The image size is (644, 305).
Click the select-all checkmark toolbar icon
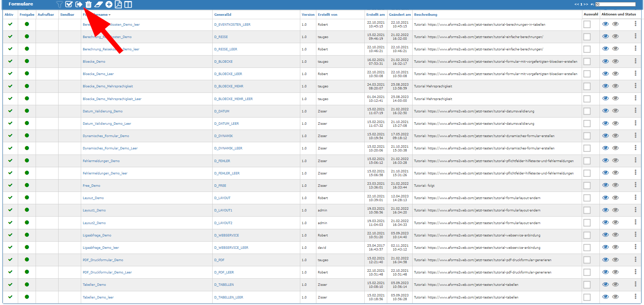pyautogui.click(x=69, y=4)
